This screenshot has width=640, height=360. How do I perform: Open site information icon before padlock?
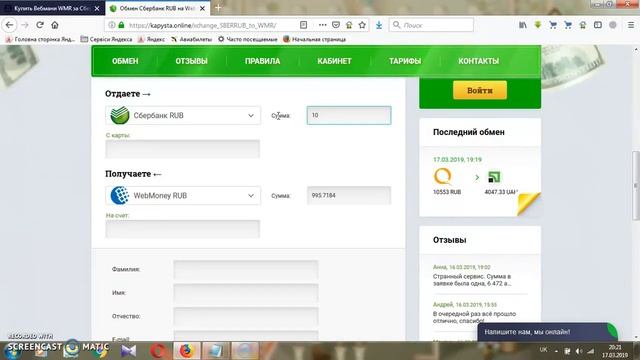111,25
